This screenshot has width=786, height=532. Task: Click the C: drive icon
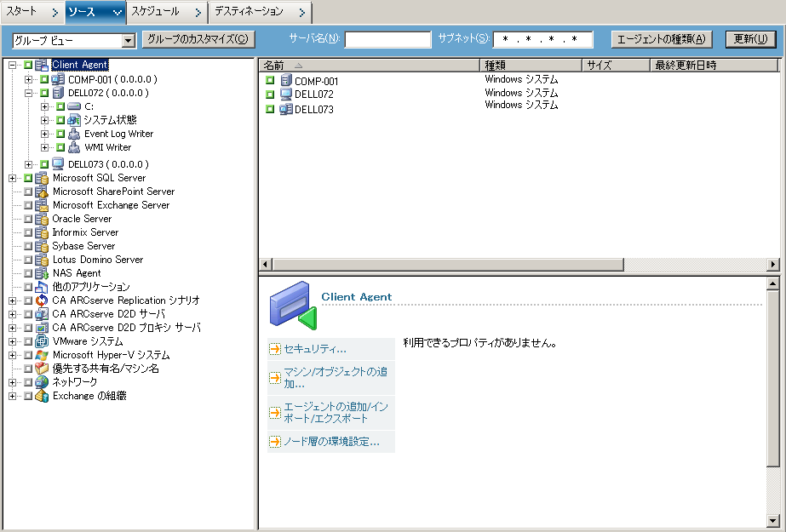click(74, 106)
